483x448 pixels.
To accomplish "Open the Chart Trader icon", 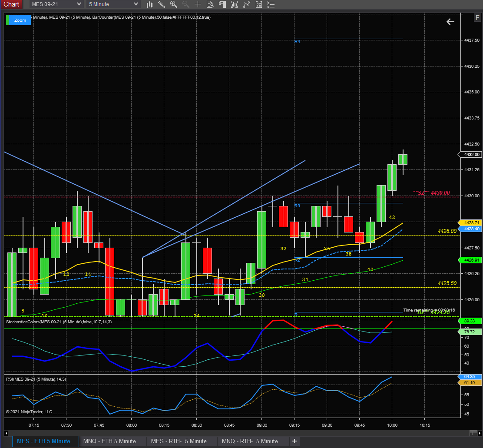I will (x=222, y=4).
